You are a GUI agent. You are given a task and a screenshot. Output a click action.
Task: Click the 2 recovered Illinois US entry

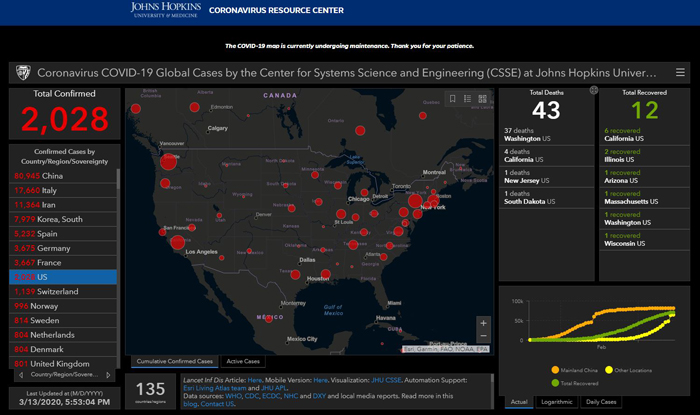(645, 156)
